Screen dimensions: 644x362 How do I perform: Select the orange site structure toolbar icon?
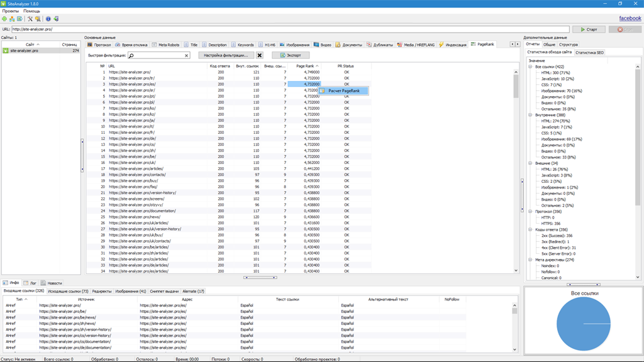[x=11, y=19]
